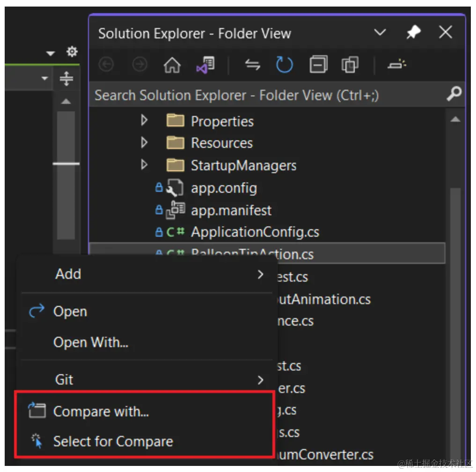Click the lock icon beside app.config
Viewport: 476px width, 472px height.
click(159, 187)
